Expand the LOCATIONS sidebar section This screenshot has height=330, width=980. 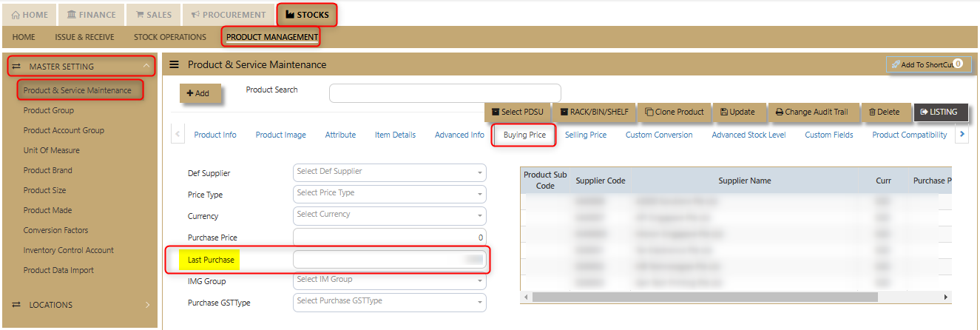[x=81, y=305]
